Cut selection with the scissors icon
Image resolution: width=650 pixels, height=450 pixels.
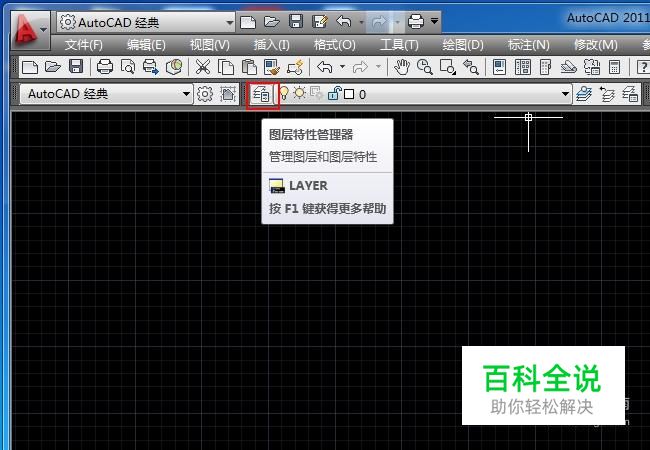[203, 67]
